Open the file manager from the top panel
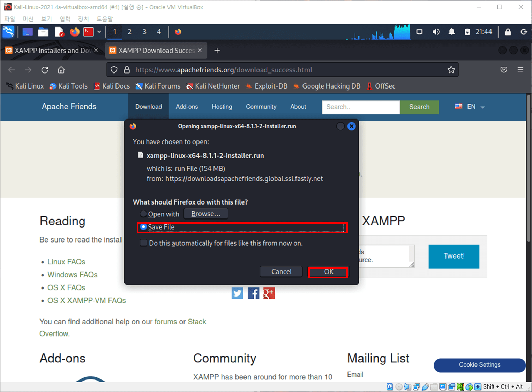 point(43,32)
